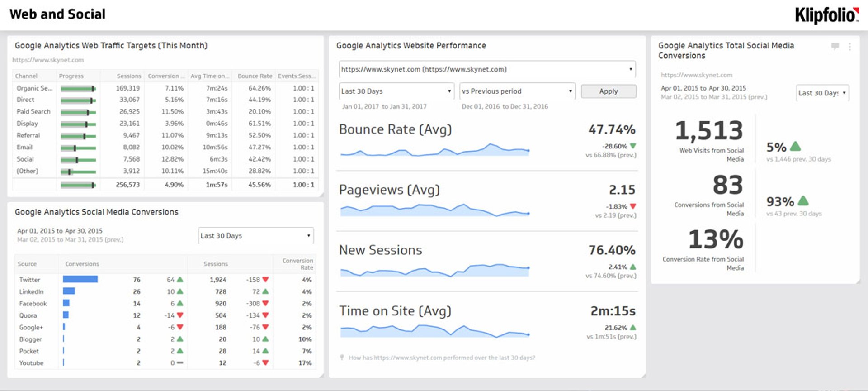
Task: Click Twitter's red sessions down arrow
Action: coord(265,280)
